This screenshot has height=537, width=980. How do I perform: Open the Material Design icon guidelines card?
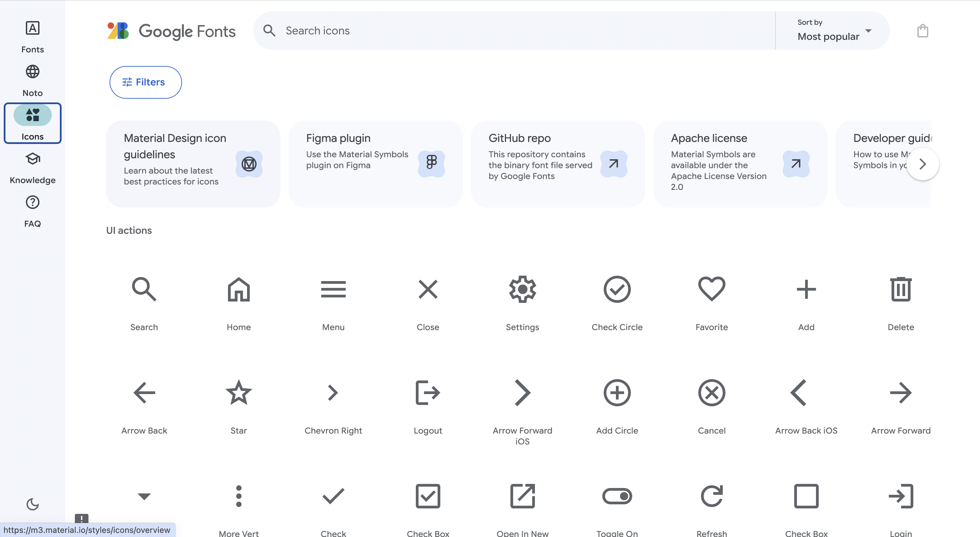click(193, 164)
